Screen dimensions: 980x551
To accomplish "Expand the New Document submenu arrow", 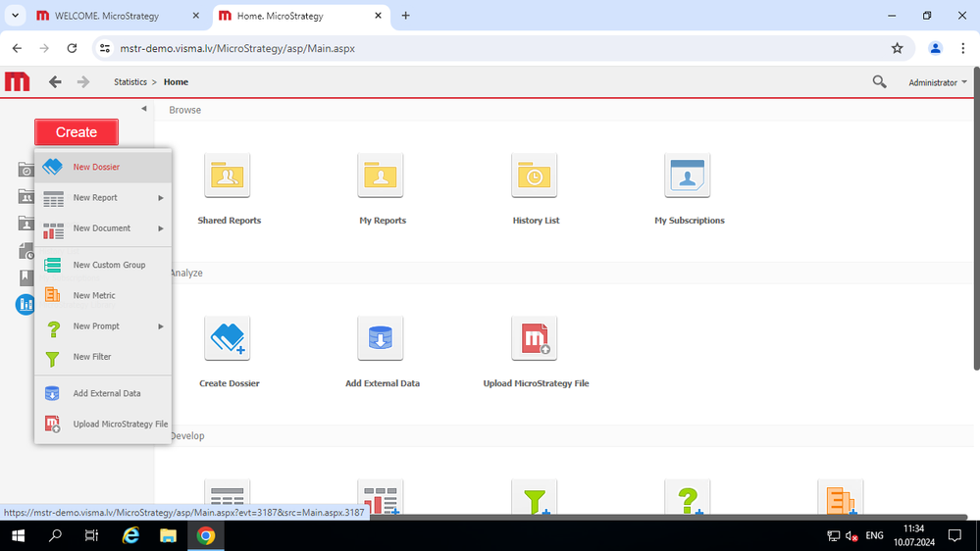I will tap(161, 228).
